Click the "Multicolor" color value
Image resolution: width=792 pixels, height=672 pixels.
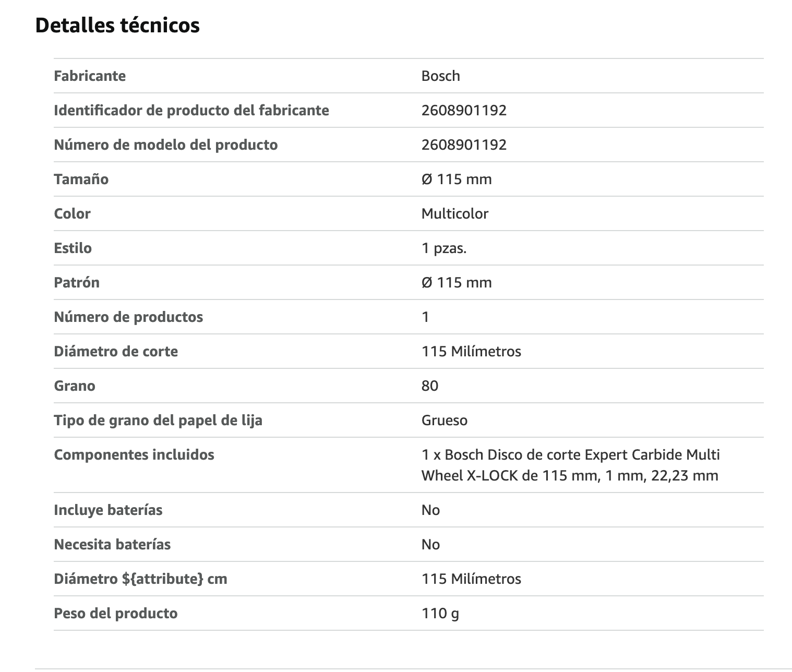click(454, 213)
